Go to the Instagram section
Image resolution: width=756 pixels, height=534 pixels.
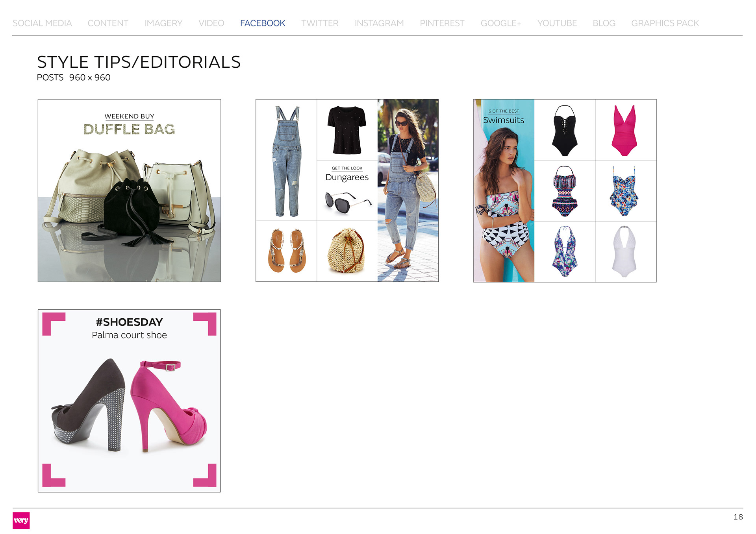pos(379,23)
